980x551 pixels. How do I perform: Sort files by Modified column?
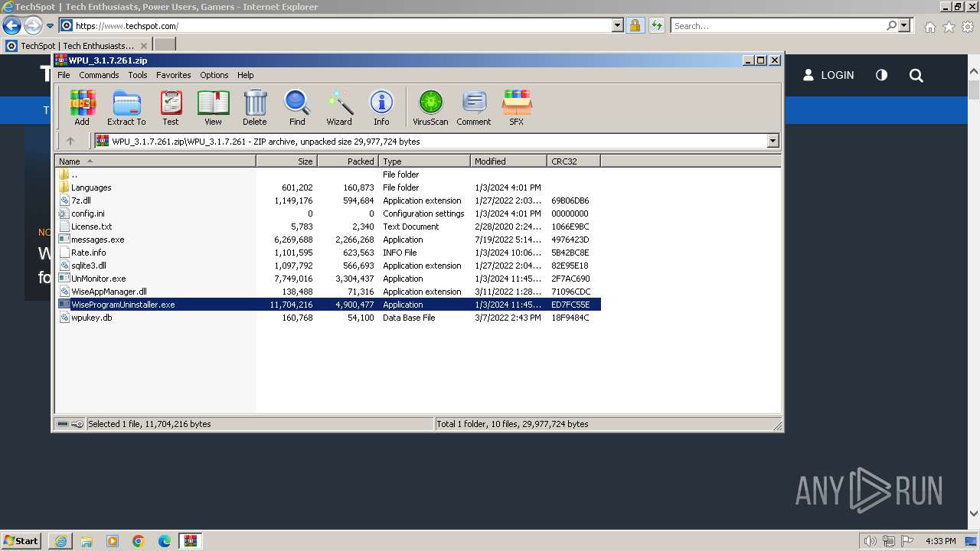(x=508, y=161)
